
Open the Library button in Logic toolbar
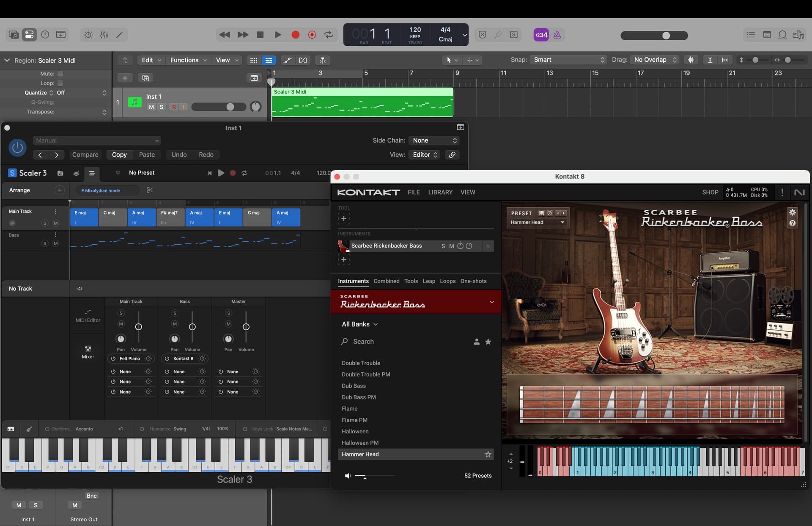point(14,35)
